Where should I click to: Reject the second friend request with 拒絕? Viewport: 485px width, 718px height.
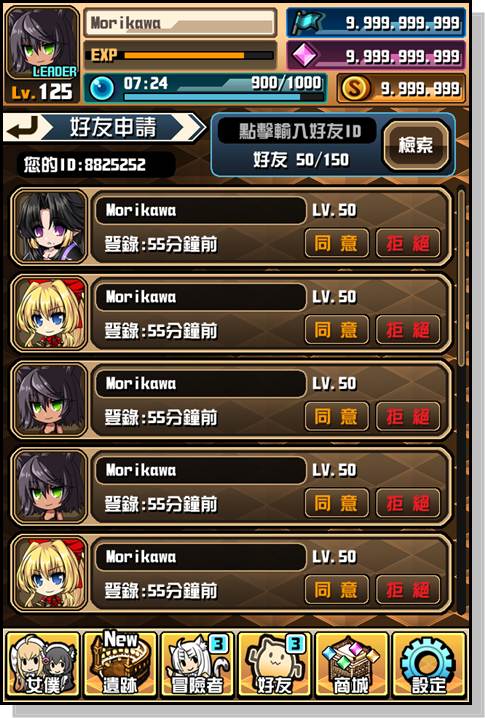coord(408,329)
